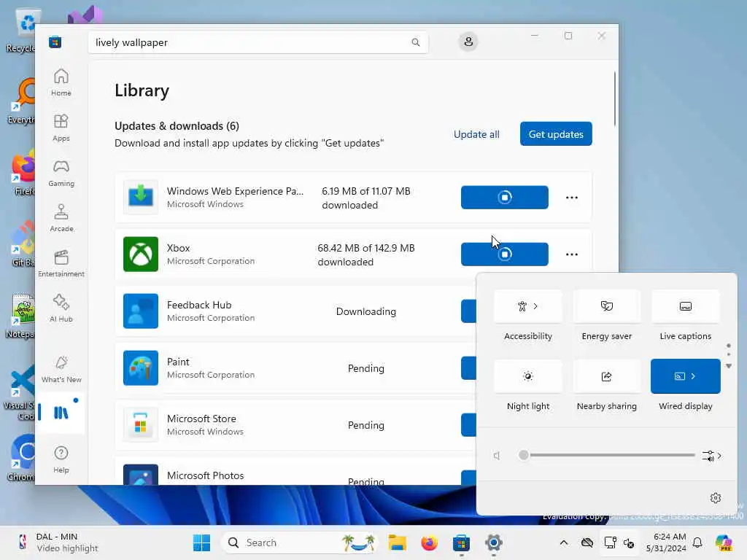Open AI Hub in Store sidebar

pyautogui.click(x=61, y=308)
